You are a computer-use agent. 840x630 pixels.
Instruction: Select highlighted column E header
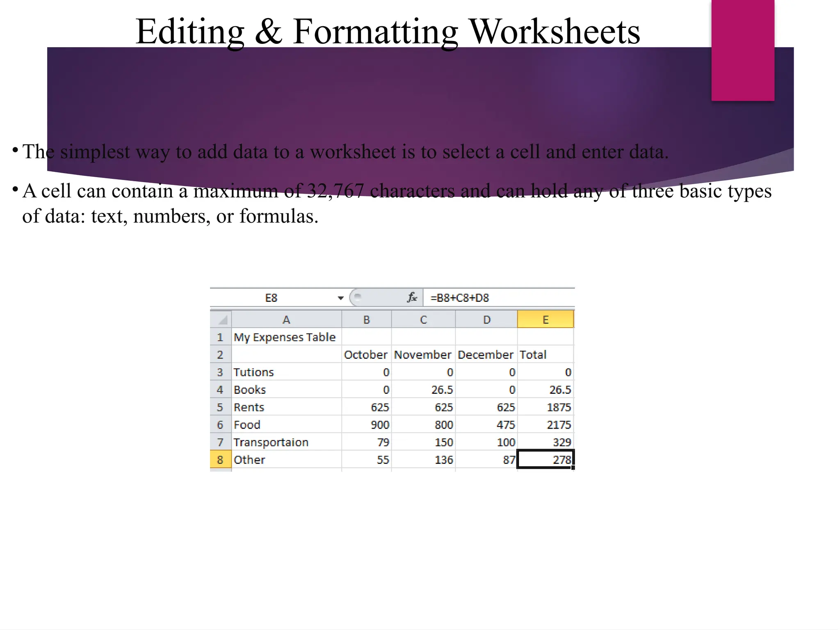pos(546,320)
